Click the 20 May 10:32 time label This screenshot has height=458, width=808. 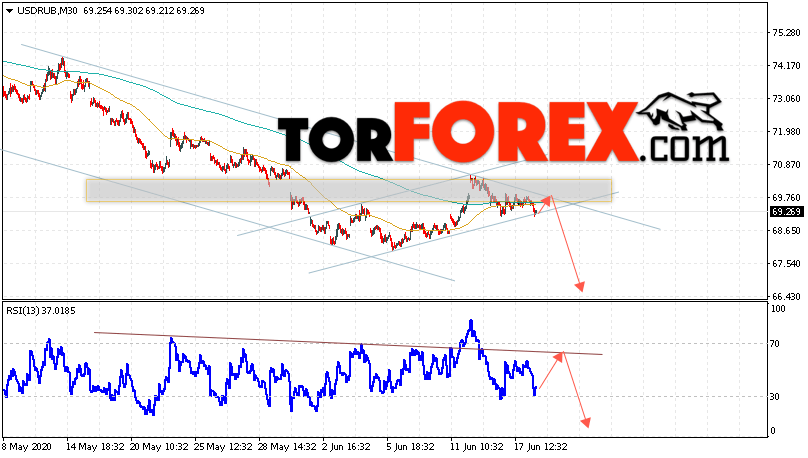pos(160,447)
